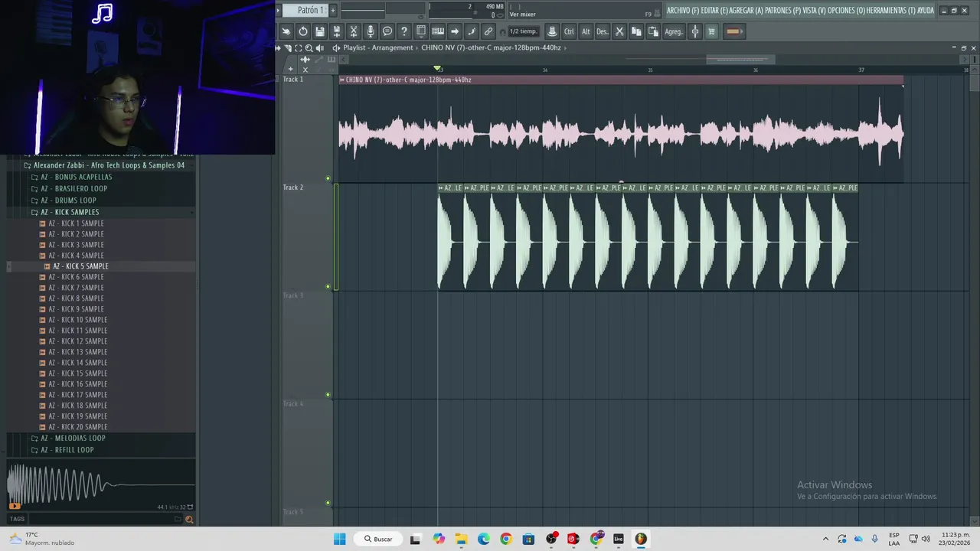This screenshot has height=551, width=980.
Task: Click the plus button next to Patrón 1
Action: coord(333,10)
